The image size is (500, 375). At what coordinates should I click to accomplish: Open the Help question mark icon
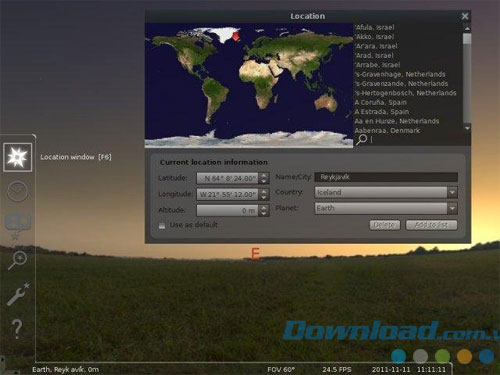[17, 329]
